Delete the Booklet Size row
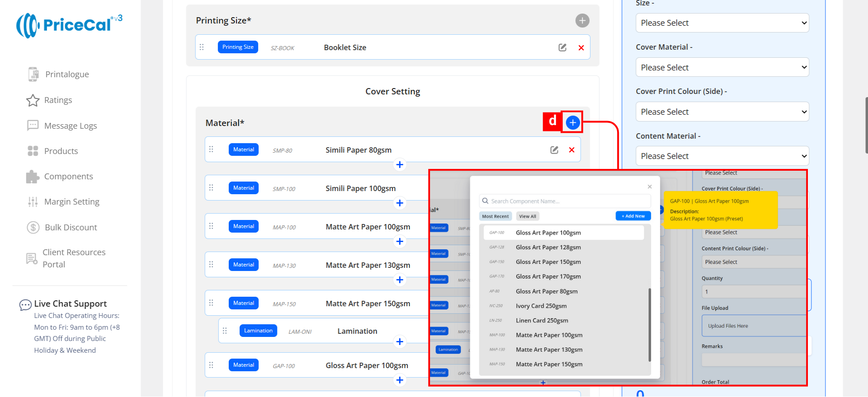Image resolution: width=868 pixels, height=397 pixels. [x=581, y=47]
